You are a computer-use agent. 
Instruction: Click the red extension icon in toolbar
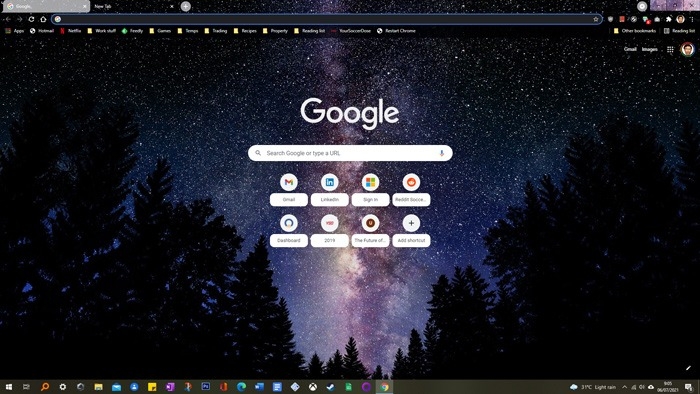tap(622, 19)
